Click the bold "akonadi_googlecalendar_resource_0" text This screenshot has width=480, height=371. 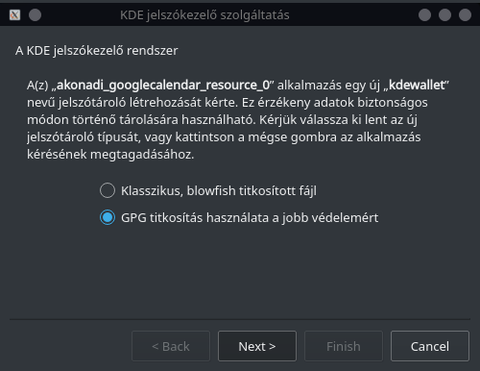tap(163, 85)
